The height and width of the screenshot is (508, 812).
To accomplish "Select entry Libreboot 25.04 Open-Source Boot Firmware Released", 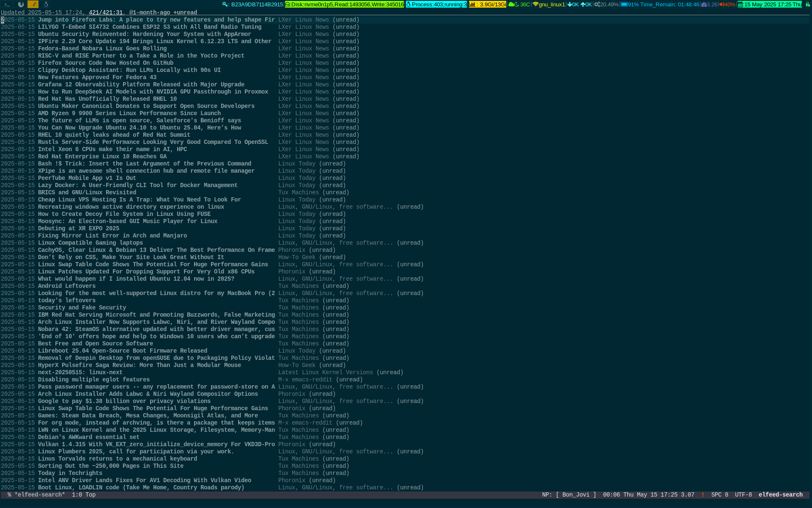I will click(x=123, y=351).
